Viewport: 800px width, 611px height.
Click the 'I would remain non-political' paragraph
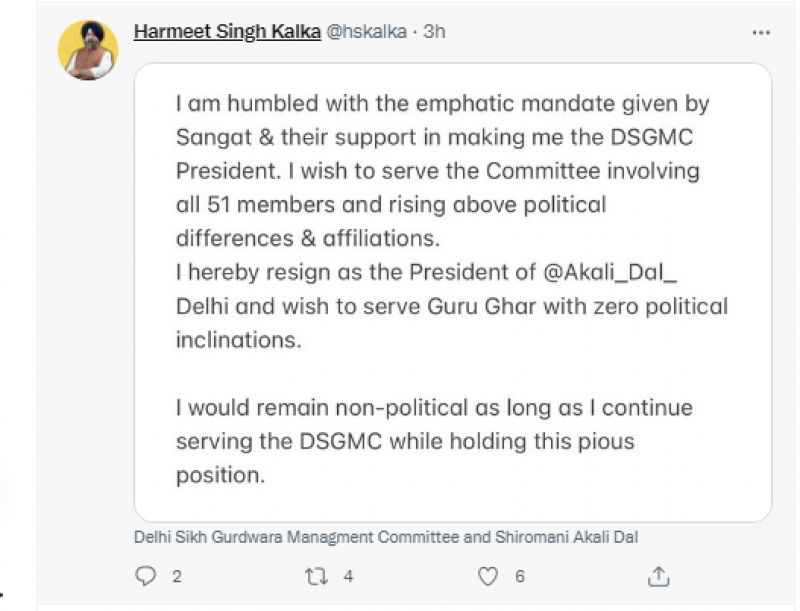tap(434, 408)
